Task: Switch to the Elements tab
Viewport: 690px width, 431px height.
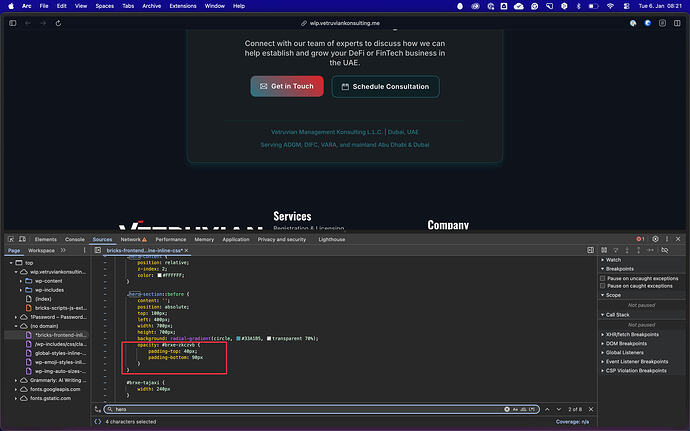Action: coord(46,239)
